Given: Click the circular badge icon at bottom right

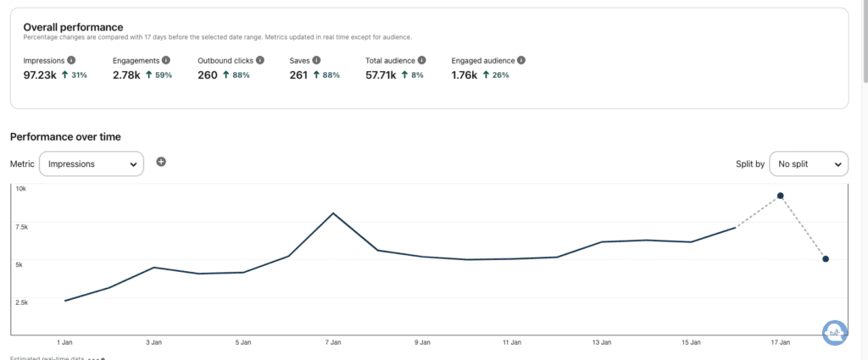Looking at the screenshot, I should point(835,332).
